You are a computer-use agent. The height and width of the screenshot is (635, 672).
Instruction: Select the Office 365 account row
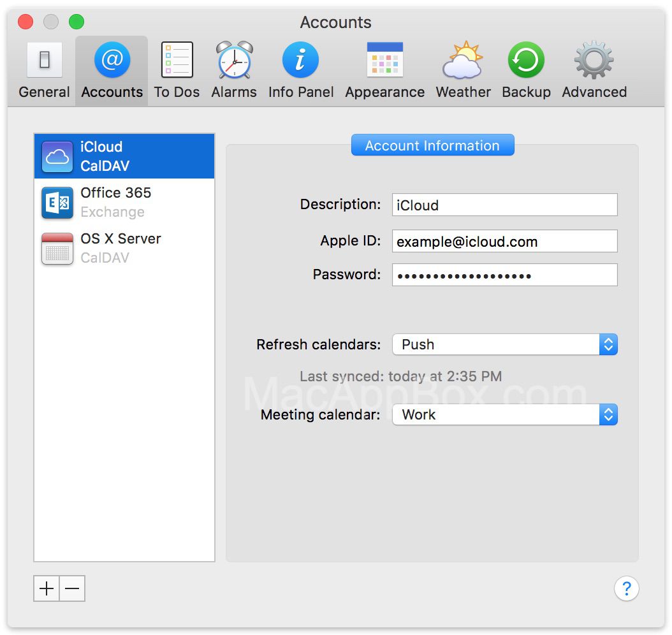[124, 202]
